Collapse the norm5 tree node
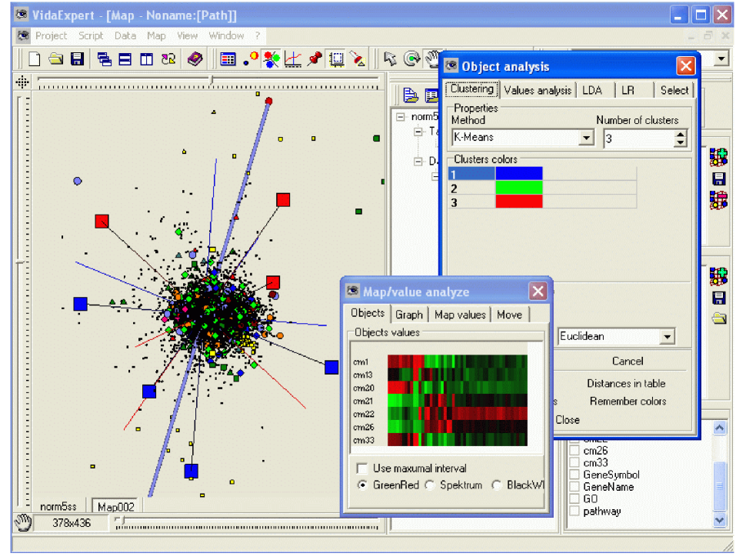This screenshot has height=560, width=746. click(x=401, y=117)
